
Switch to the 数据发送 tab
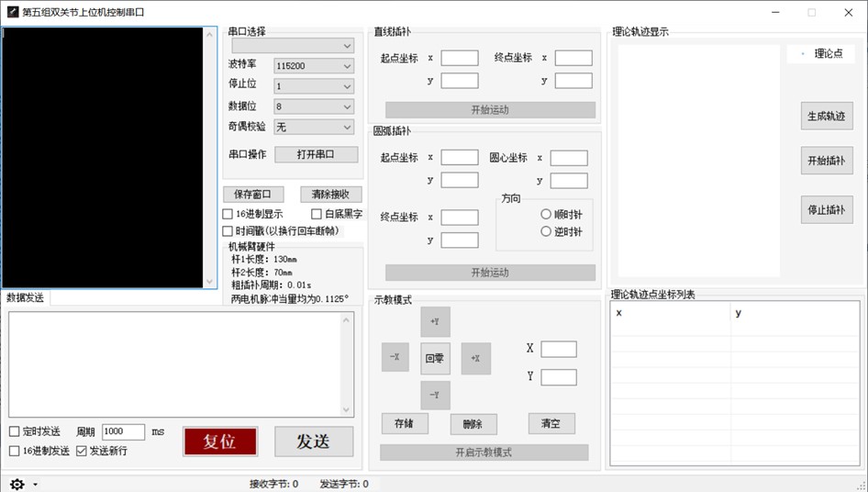(x=26, y=297)
